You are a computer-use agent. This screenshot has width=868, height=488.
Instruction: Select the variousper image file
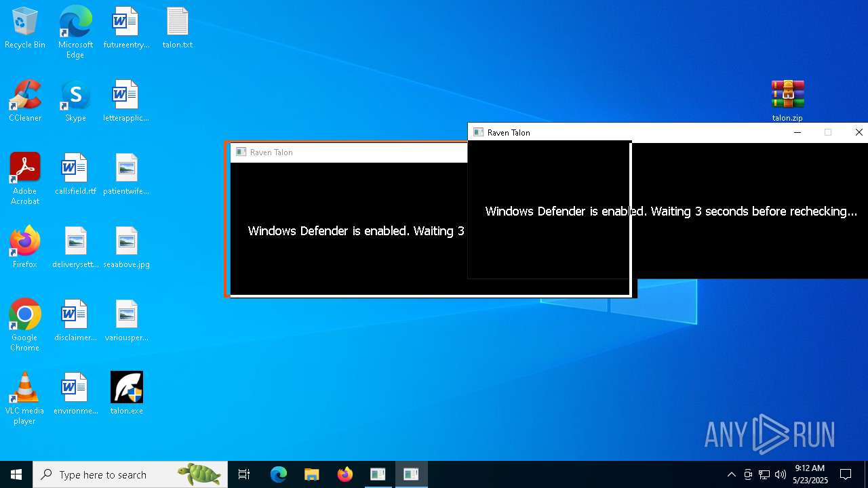[x=126, y=321]
